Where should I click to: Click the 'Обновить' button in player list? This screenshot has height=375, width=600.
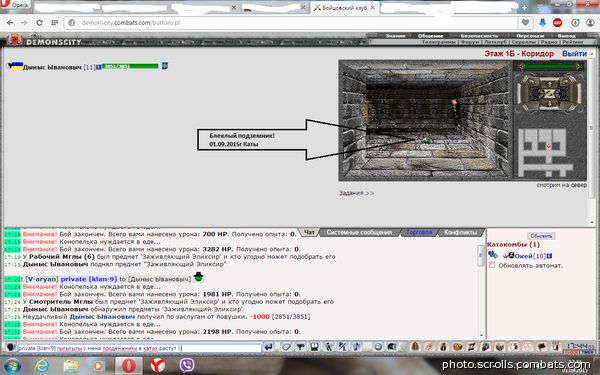click(x=541, y=236)
